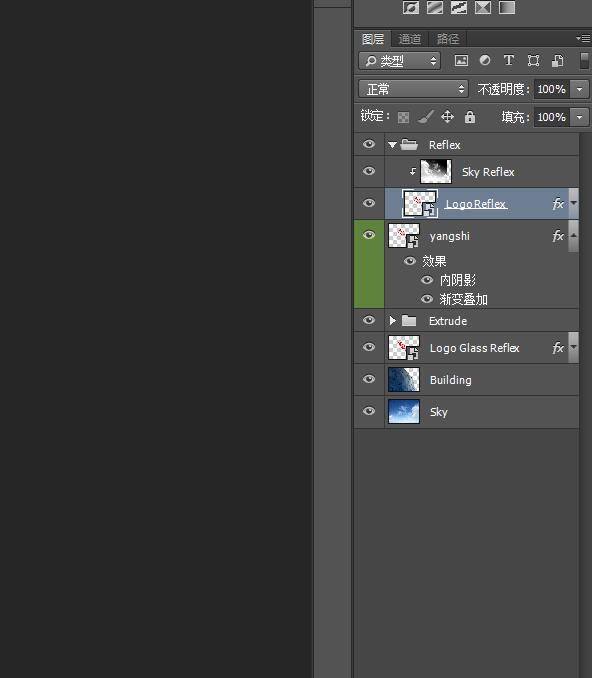Click the gradient style preset icon at the end
This screenshot has height=678, width=592.
click(507, 7)
